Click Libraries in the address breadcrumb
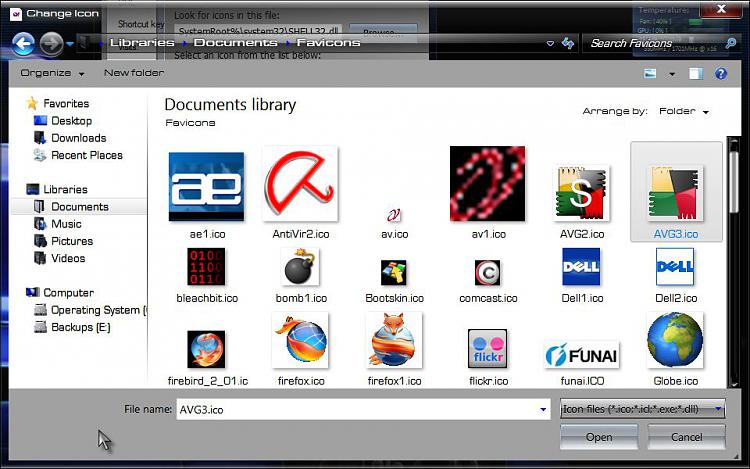 coord(142,43)
